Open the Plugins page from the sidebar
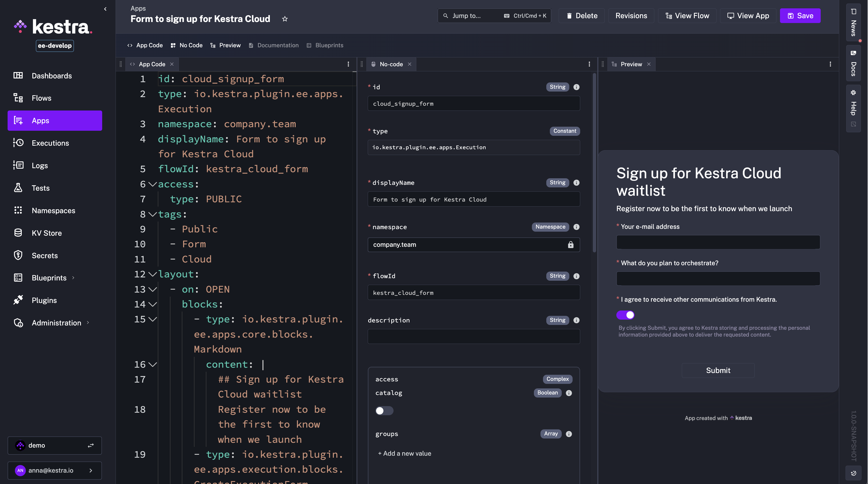Screen dimensions: 868x484 click(x=44, y=300)
